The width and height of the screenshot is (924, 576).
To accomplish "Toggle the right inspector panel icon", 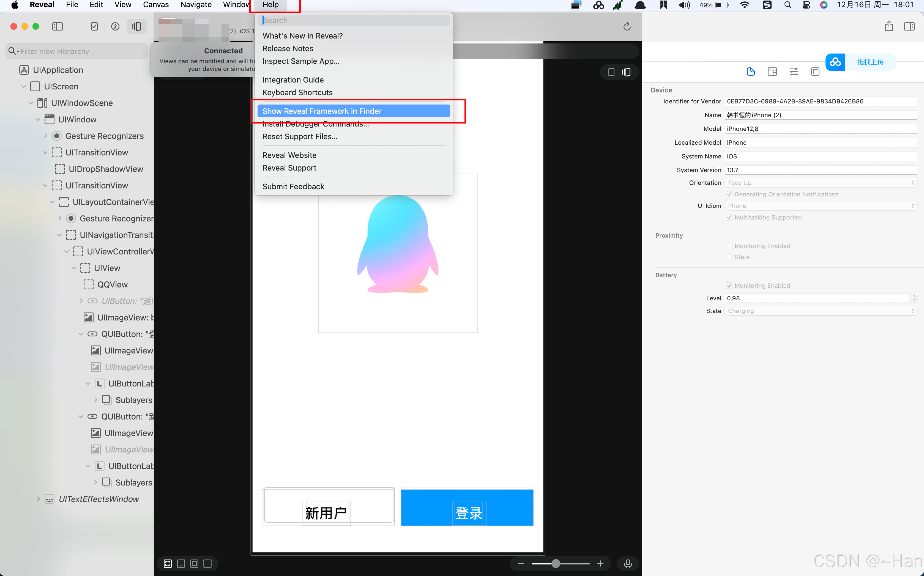I will point(909,26).
